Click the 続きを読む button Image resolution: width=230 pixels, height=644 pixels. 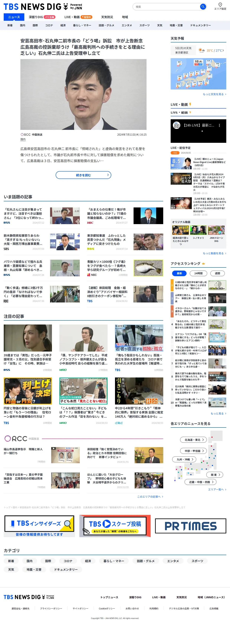83,175
